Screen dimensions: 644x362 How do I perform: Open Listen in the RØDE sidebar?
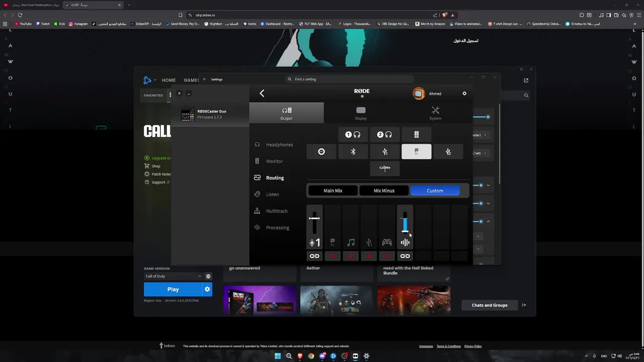(x=267, y=195)
